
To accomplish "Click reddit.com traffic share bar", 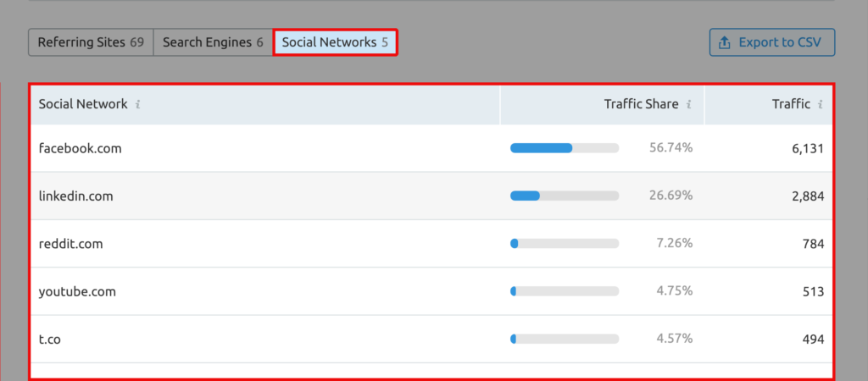I will click(x=565, y=244).
